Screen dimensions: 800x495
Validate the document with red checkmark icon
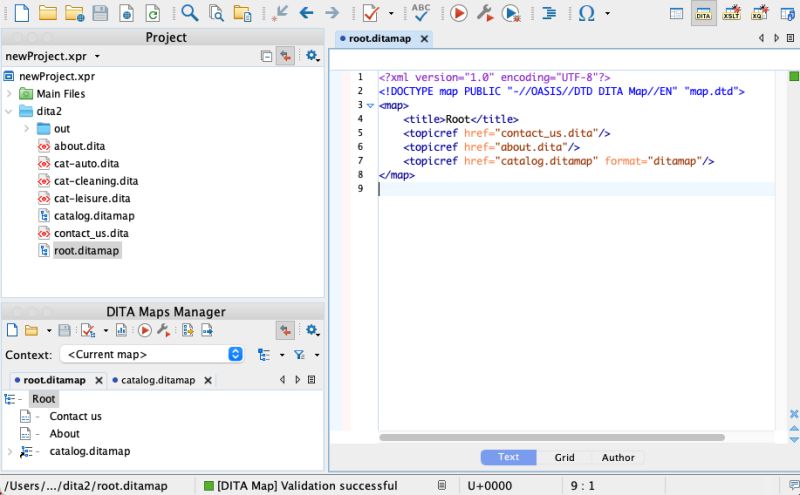click(x=371, y=13)
